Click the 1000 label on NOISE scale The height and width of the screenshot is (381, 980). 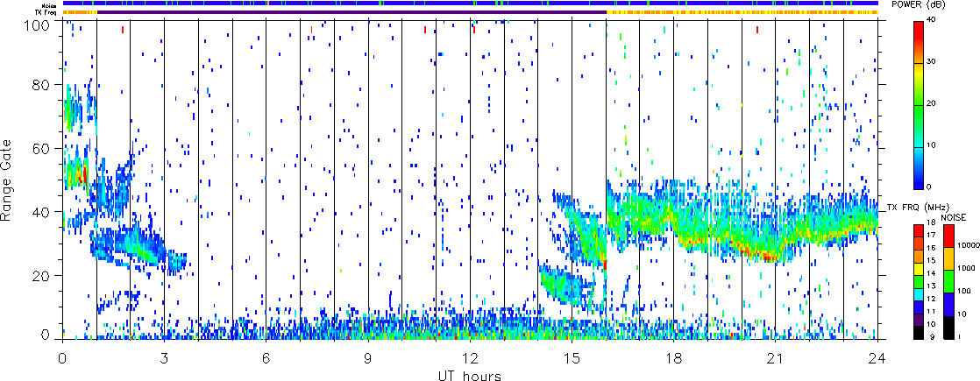pyautogui.click(x=965, y=269)
